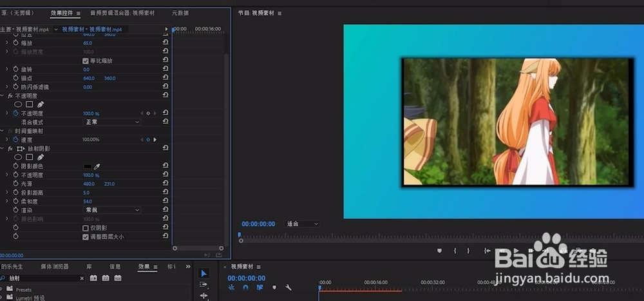Switch to the 库 tab
The width and height of the screenshot is (644, 301).
pos(89,266)
